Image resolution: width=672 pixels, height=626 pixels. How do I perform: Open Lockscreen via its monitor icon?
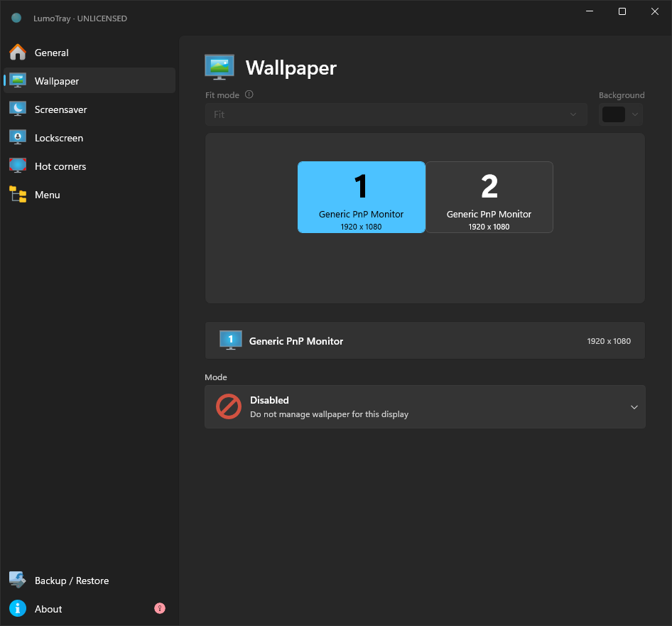click(18, 137)
